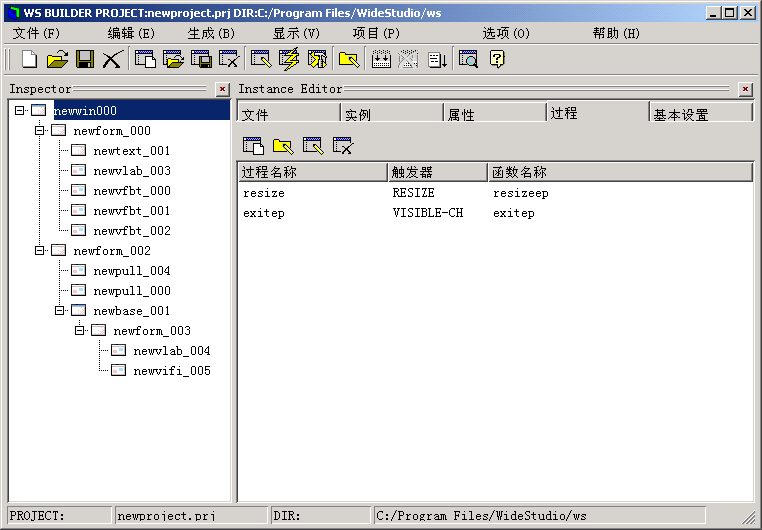Click the save project floppy disk icon
Image resolution: width=762 pixels, height=530 pixels.
coord(85,59)
